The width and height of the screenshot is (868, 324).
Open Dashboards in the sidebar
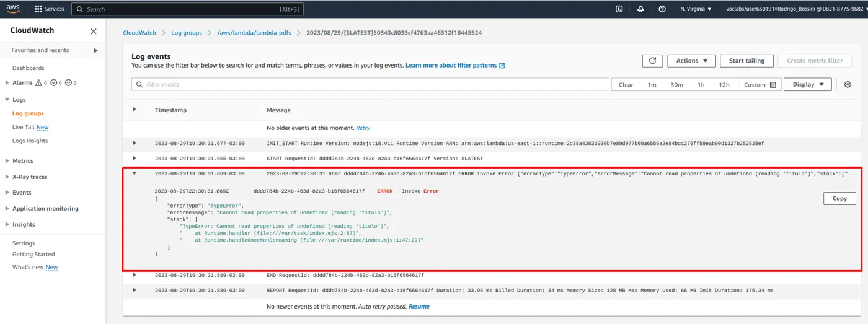pos(29,68)
